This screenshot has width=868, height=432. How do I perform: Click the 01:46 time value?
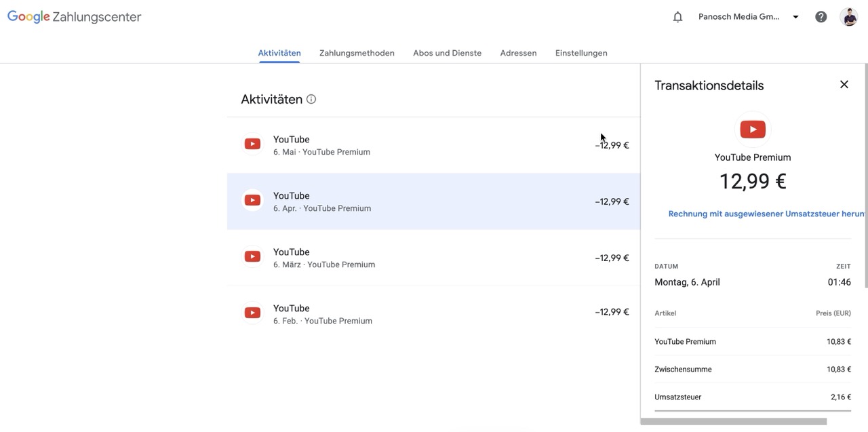click(x=840, y=282)
